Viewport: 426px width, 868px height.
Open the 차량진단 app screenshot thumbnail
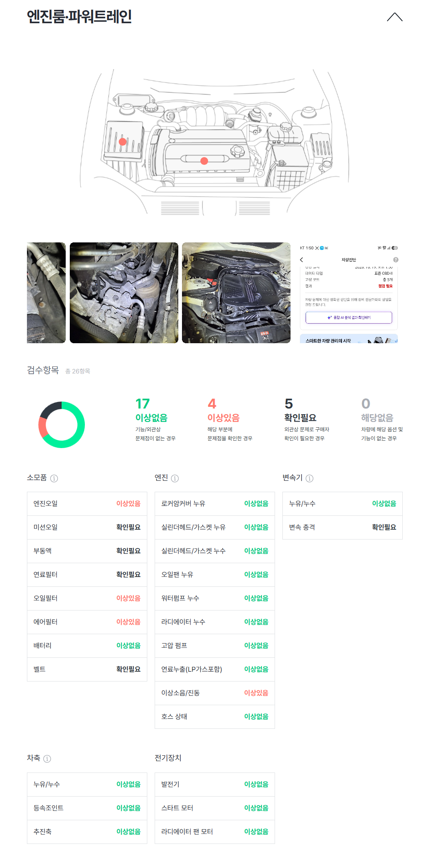coord(349,293)
